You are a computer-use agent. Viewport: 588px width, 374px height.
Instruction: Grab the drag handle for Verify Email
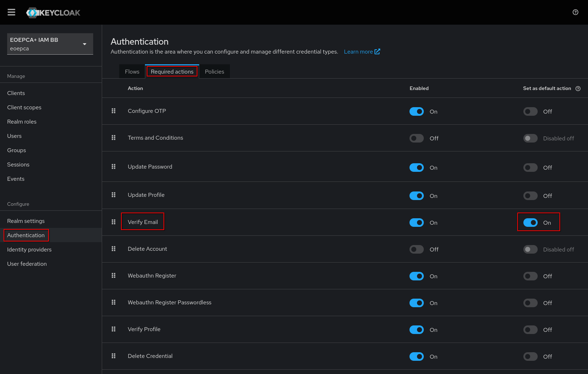(114, 222)
